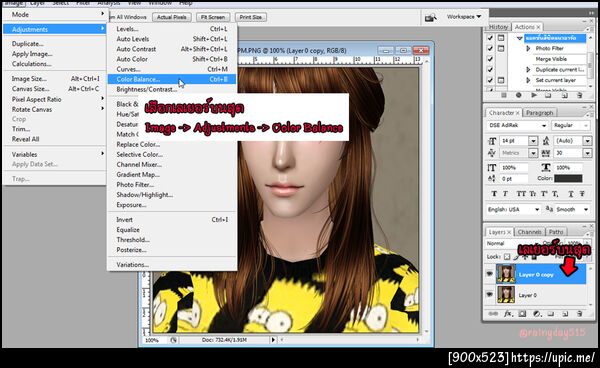600x368 pixels.
Task: Apply Subscript in Character panel
Action: [555, 194]
